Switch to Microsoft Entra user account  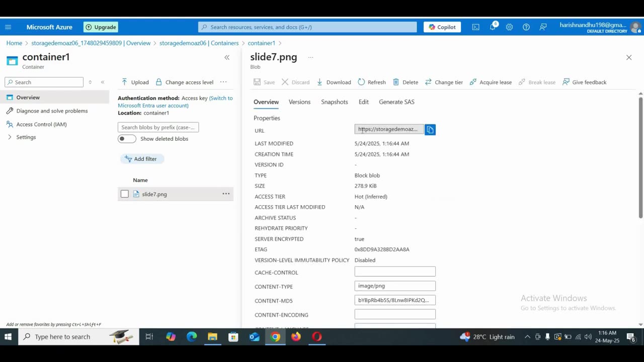175,102
